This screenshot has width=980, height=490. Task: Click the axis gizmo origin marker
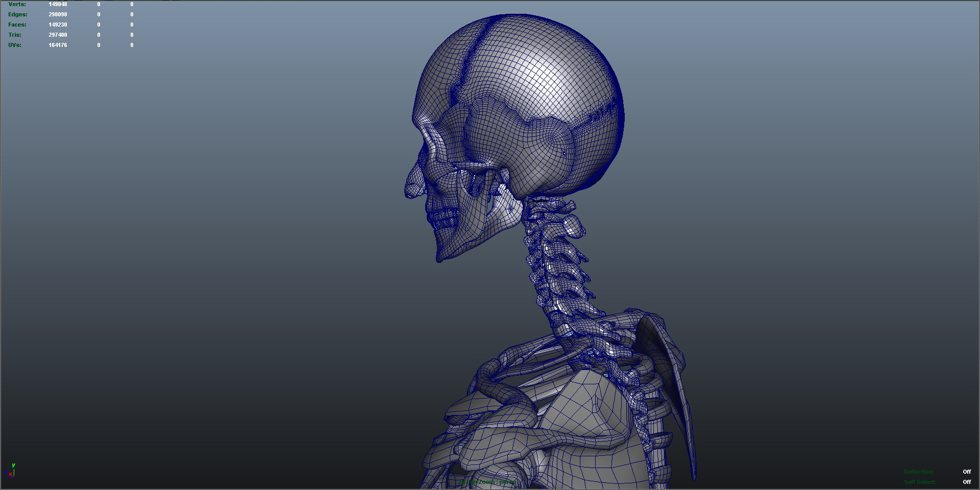coord(14,475)
